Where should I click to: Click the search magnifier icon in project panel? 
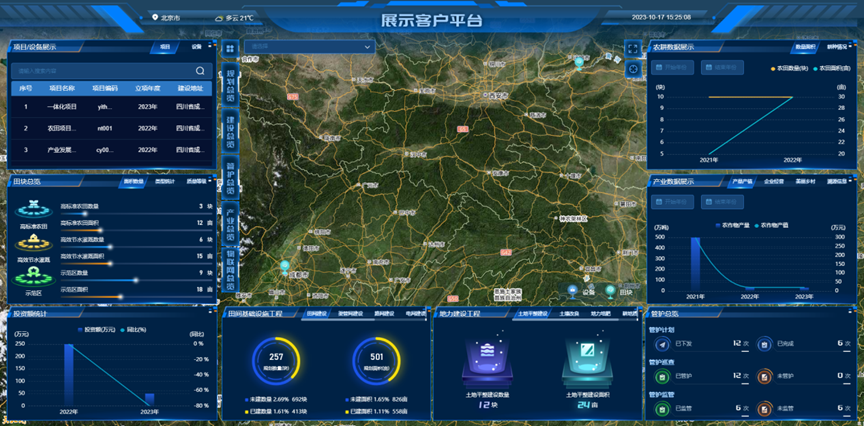[200, 71]
